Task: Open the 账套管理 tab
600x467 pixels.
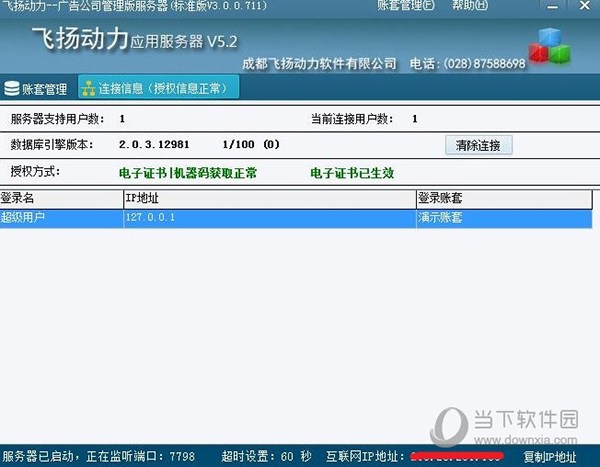Action: click(x=36, y=89)
